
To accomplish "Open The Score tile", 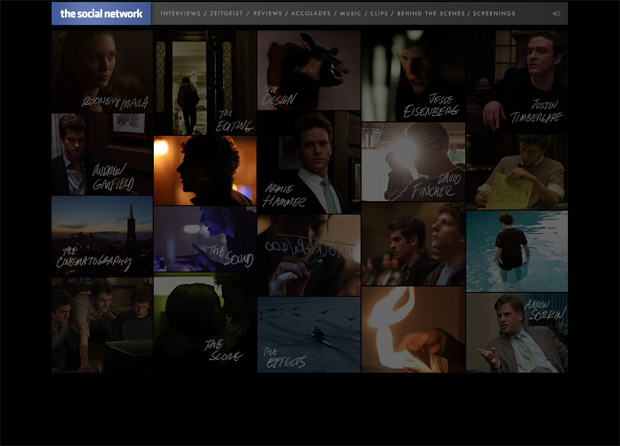I will tap(205, 323).
